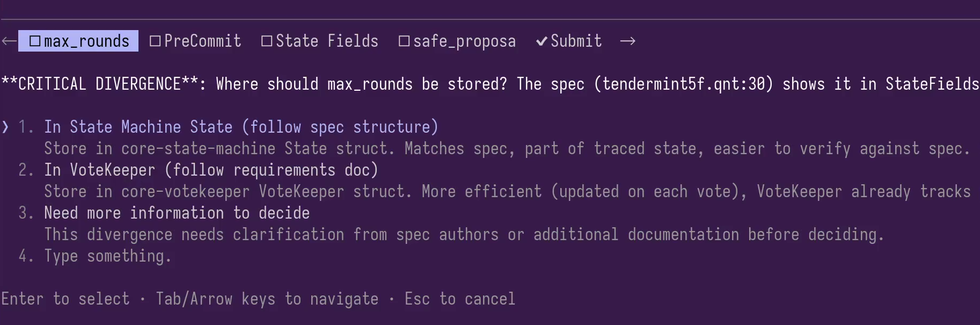Viewport: 980px width, 325px height.
Task: Click the selection caret before option 1
Action: click(x=6, y=127)
